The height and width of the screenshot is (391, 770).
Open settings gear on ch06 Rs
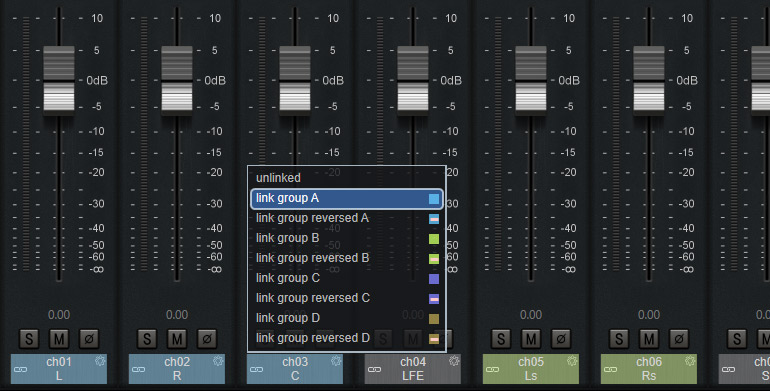coord(690,361)
